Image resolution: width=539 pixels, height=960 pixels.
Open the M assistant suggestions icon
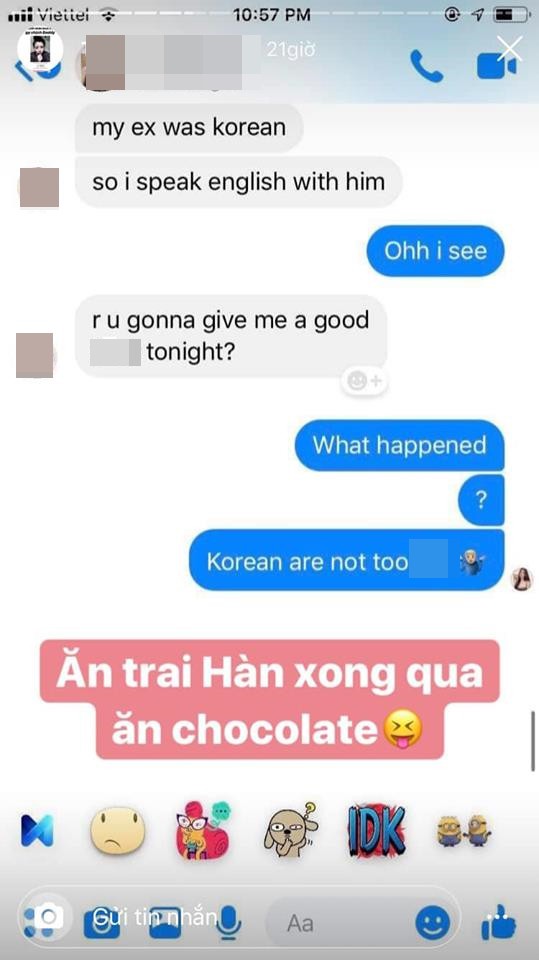point(37,831)
